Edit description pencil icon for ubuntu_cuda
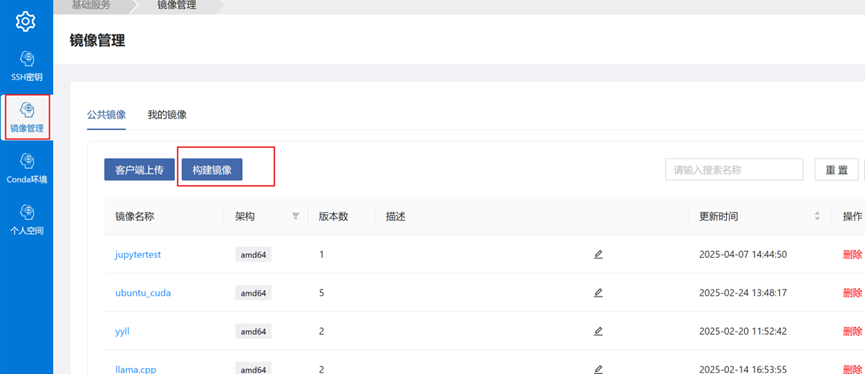The width and height of the screenshot is (865, 374). (x=598, y=293)
